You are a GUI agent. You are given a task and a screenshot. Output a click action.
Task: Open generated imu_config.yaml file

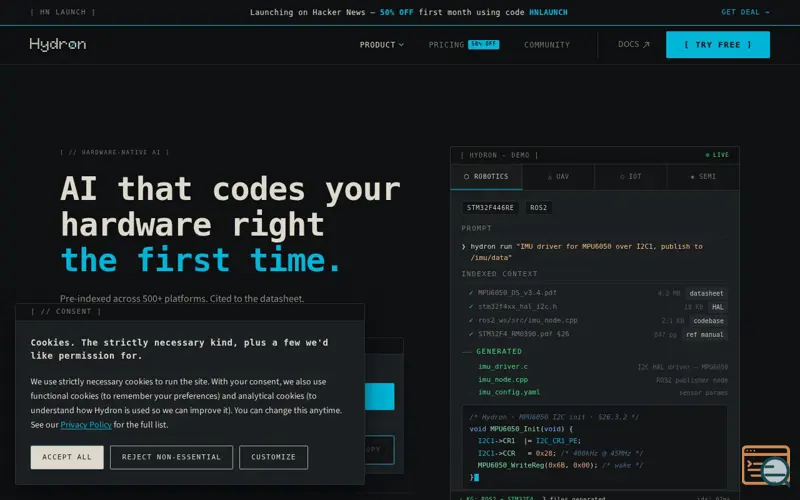click(509, 392)
